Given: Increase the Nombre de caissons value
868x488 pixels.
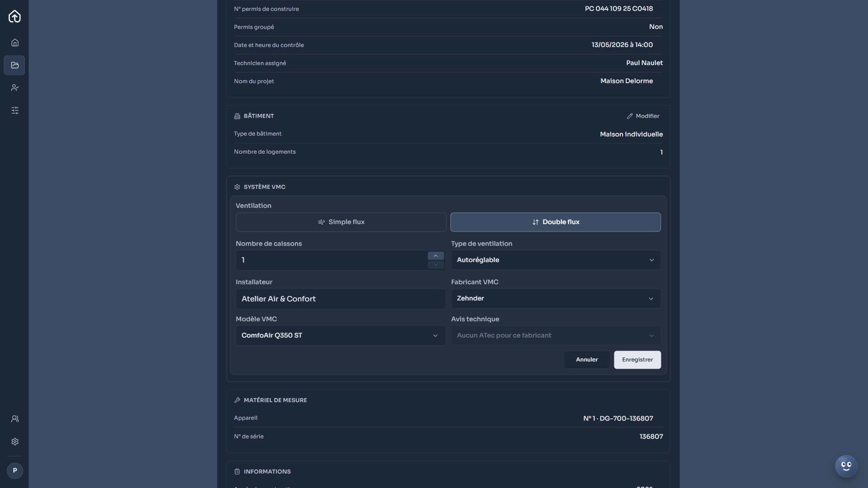Looking at the screenshot, I should tap(436, 256).
